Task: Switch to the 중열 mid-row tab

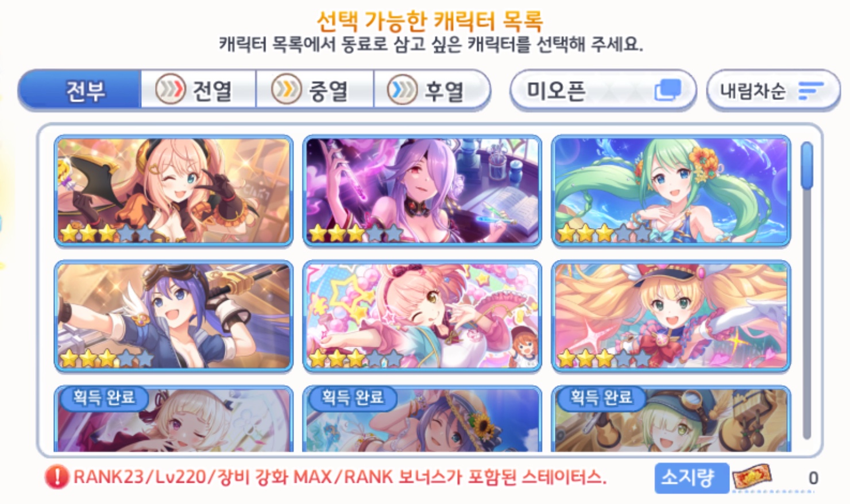Action: 315,90
